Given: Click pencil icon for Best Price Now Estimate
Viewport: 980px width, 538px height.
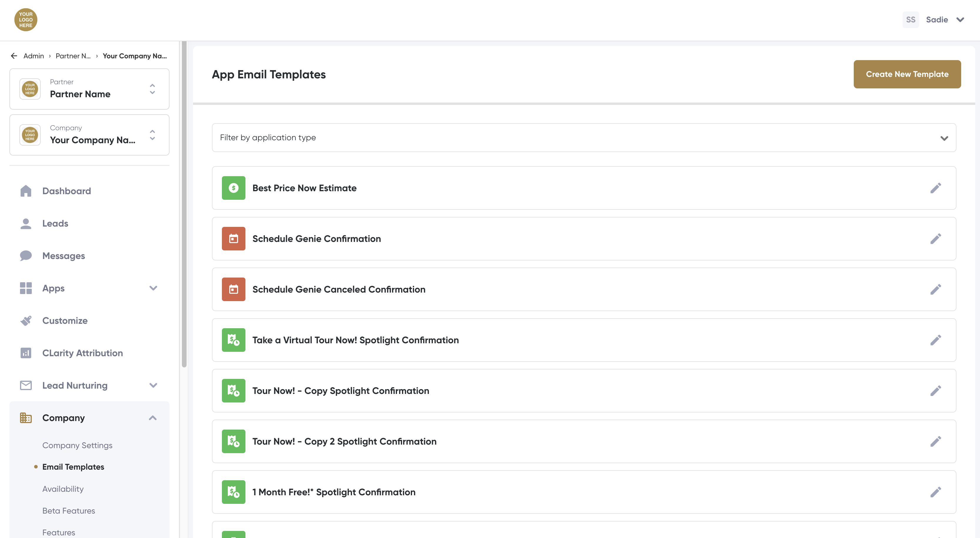Looking at the screenshot, I should tap(936, 188).
